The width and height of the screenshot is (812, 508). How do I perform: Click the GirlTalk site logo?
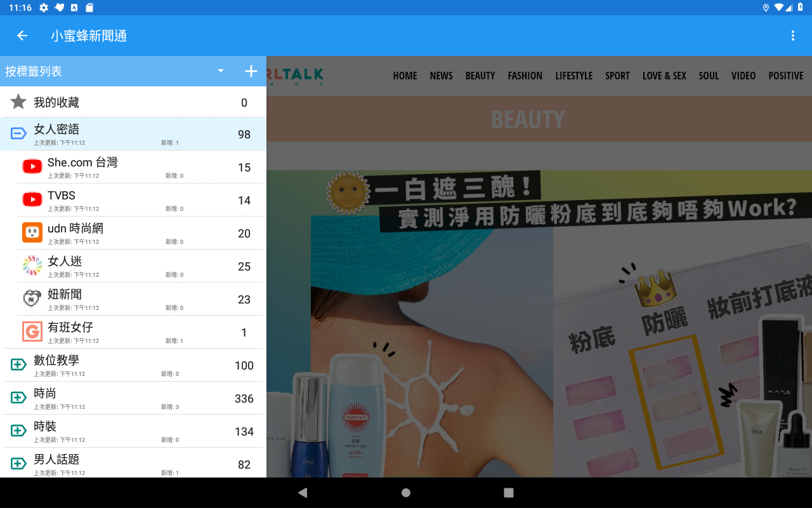point(296,76)
